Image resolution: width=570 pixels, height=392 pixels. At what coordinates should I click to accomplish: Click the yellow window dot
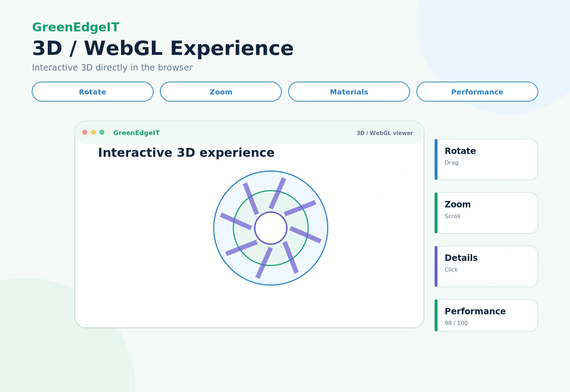click(x=93, y=132)
